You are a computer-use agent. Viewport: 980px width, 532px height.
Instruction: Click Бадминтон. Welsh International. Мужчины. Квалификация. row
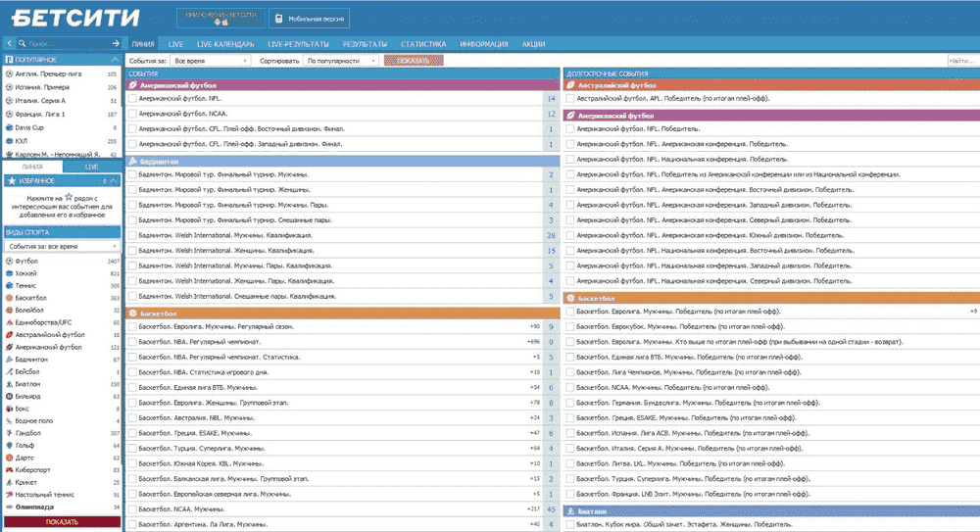tap(342, 235)
